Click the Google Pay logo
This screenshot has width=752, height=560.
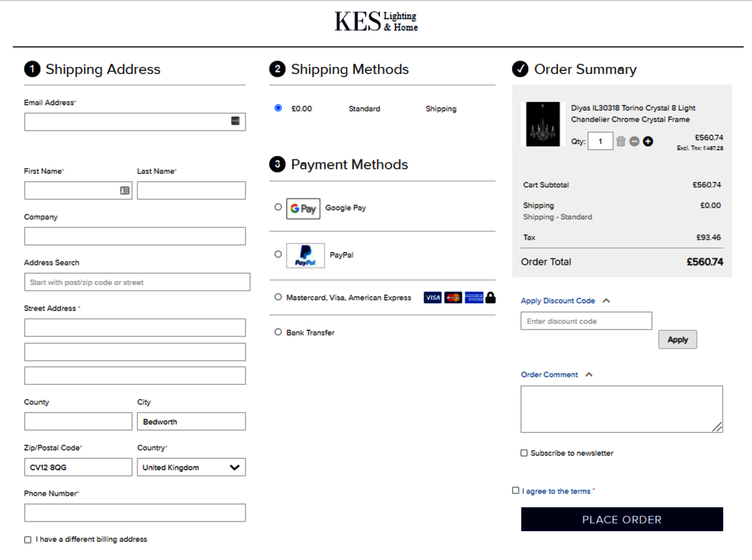click(303, 209)
